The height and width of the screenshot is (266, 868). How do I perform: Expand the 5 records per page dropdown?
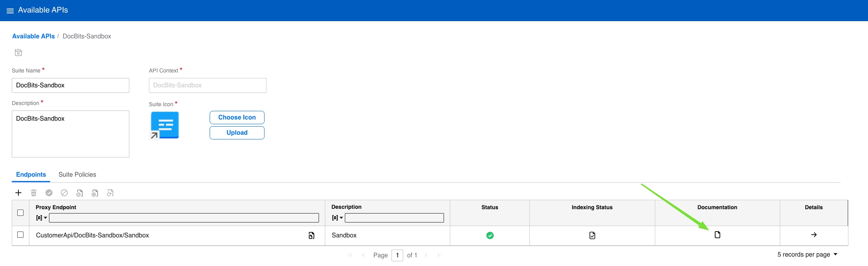807,255
